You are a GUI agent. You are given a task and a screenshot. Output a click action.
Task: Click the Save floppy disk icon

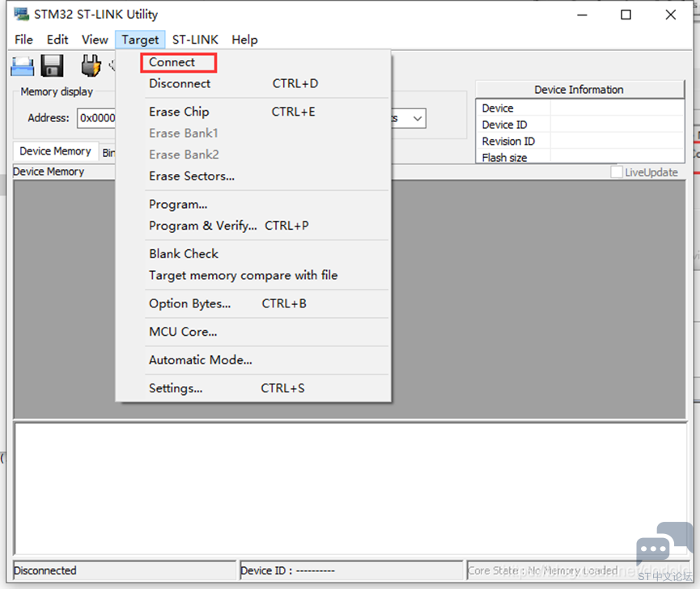[x=53, y=66]
